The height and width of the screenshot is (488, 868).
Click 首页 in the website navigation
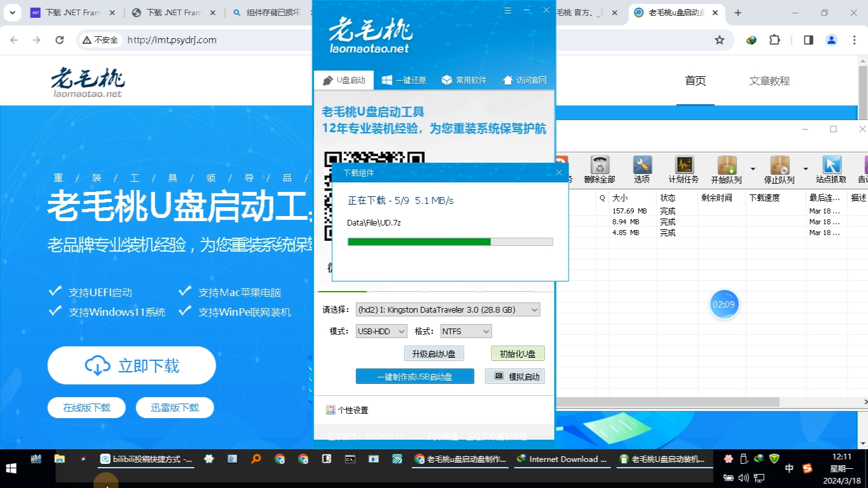click(695, 81)
